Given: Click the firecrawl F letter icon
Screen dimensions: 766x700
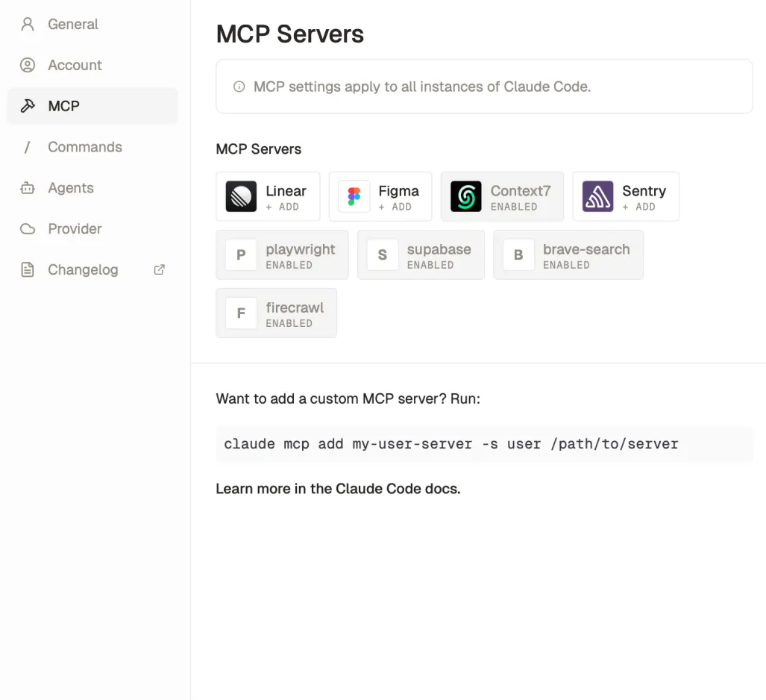Looking at the screenshot, I should [x=242, y=313].
